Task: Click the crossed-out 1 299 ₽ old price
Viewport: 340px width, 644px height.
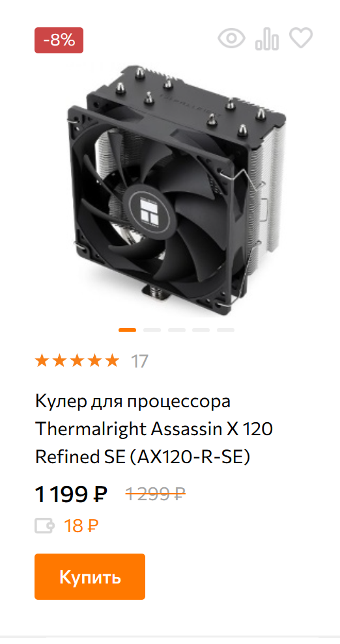Action: point(156,494)
